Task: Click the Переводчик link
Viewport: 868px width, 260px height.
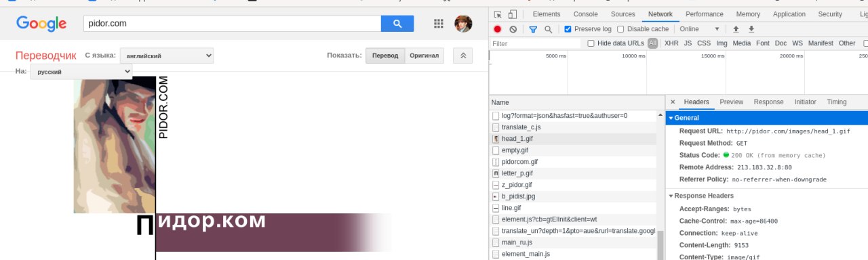Action: click(x=46, y=56)
